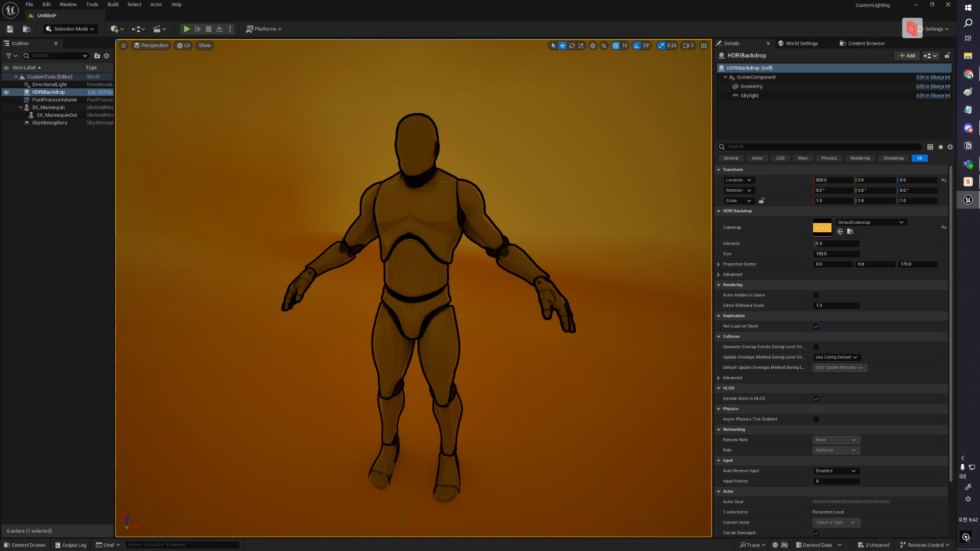Select the rotate transform gizmo tool
The height and width of the screenshot is (551, 980).
572,46
